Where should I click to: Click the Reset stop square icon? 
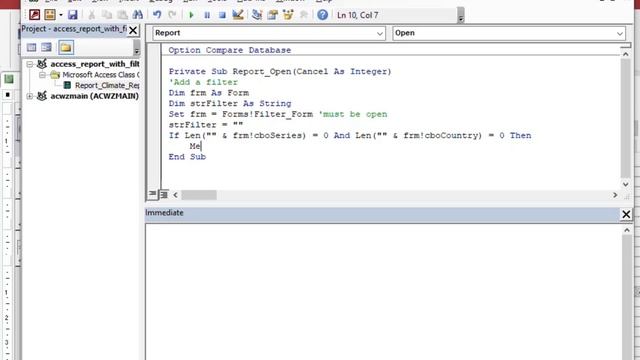pyautogui.click(x=222, y=15)
